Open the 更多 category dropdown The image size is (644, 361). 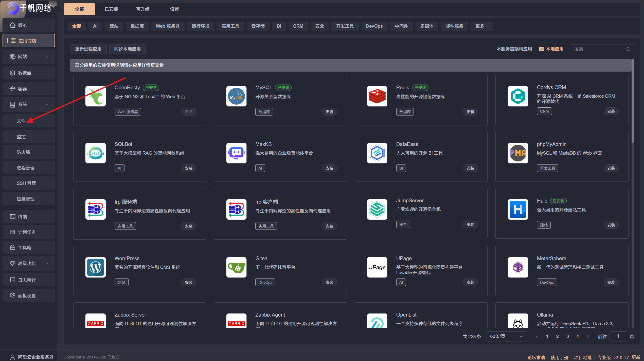click(481, 26)
